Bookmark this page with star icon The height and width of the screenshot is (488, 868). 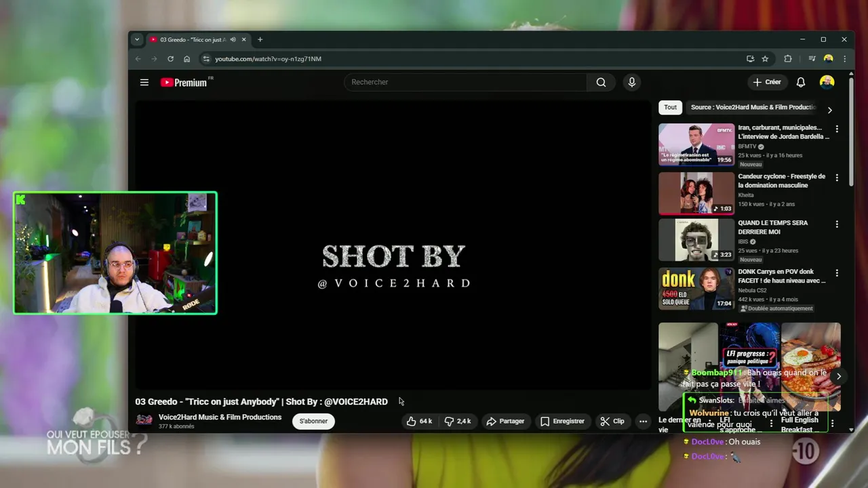click(765, 59)
